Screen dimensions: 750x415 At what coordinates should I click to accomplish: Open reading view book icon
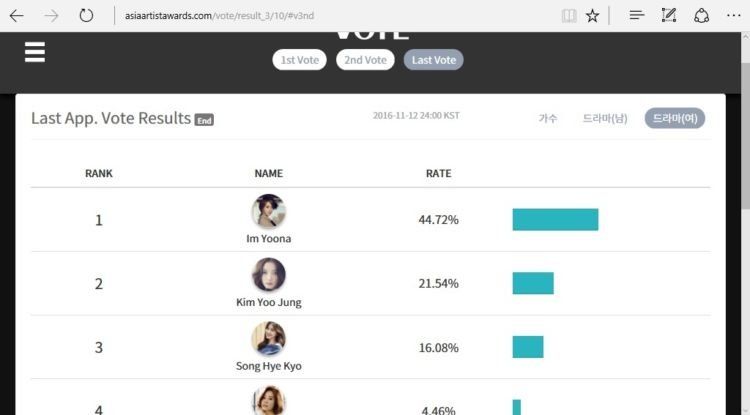[x=569, y=16]
